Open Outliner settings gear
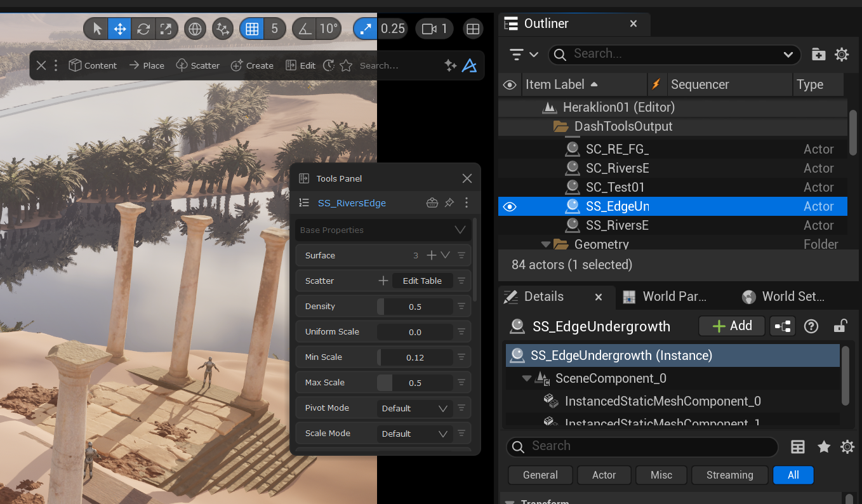Screen dimensions: 862x504 click(x=842, y=54)
